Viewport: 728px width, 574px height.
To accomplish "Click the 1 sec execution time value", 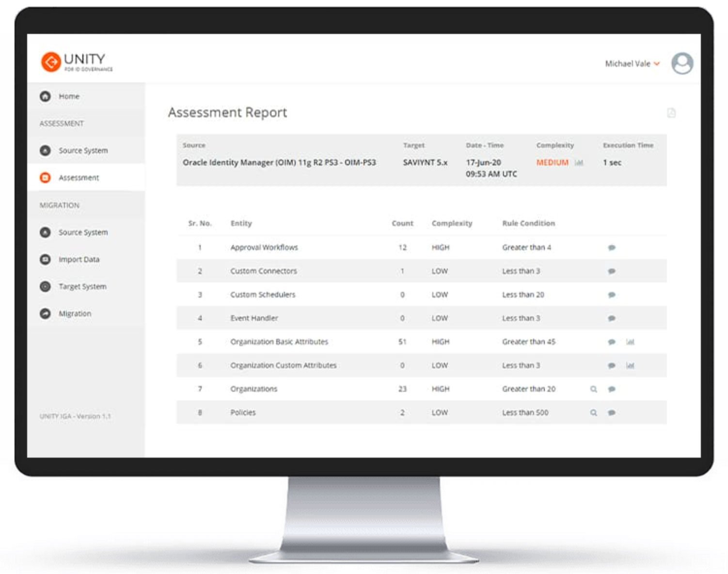I will click(612, 162).
